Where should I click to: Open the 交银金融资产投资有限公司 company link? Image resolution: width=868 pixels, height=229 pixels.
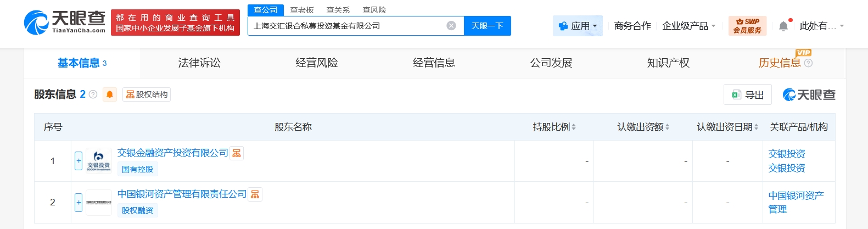coord(172,153)
